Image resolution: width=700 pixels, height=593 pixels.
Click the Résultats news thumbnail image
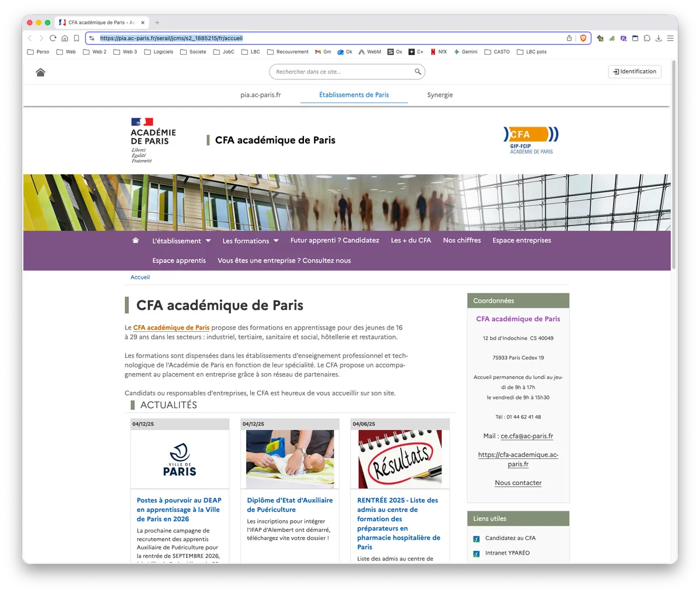pyautogui.click(x=400, y=459)
